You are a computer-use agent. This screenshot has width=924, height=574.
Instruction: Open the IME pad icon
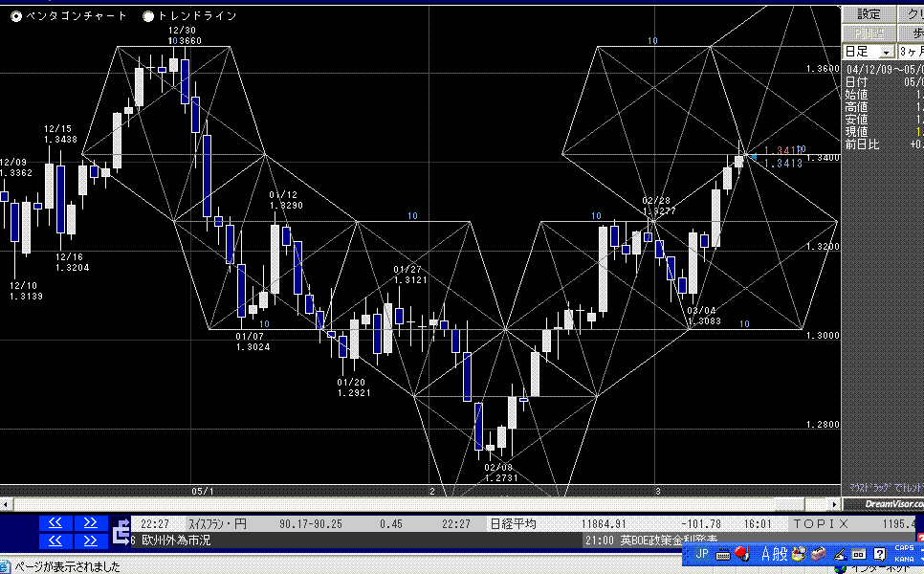pos(799,554)
